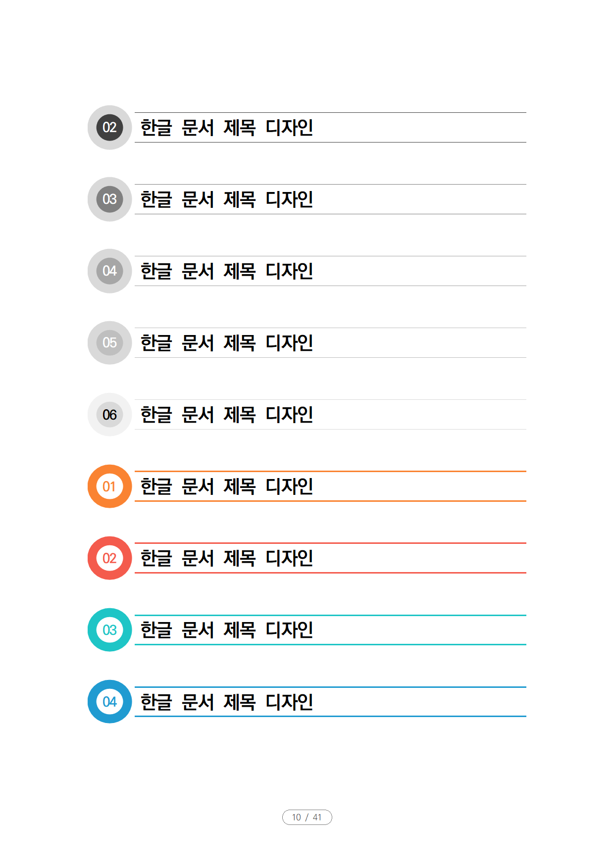This screenshot has width=614, height=868.
Task: Select the light gray 05 circle badge
Action: tap(109, 342)
